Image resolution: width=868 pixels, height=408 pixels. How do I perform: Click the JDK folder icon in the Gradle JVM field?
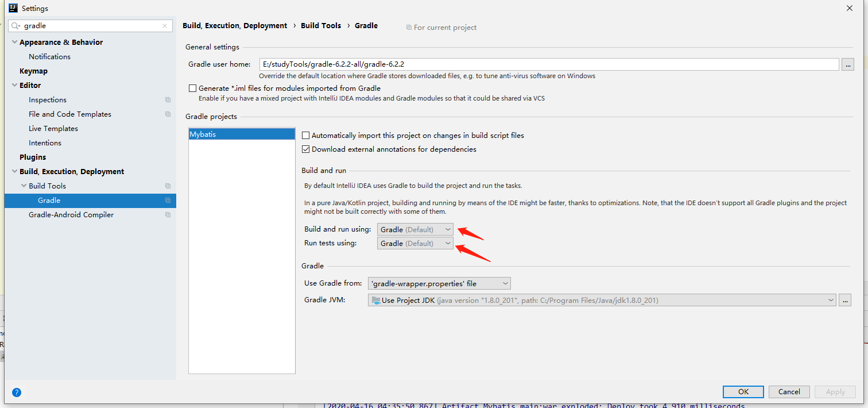click(x=376, y=300)
